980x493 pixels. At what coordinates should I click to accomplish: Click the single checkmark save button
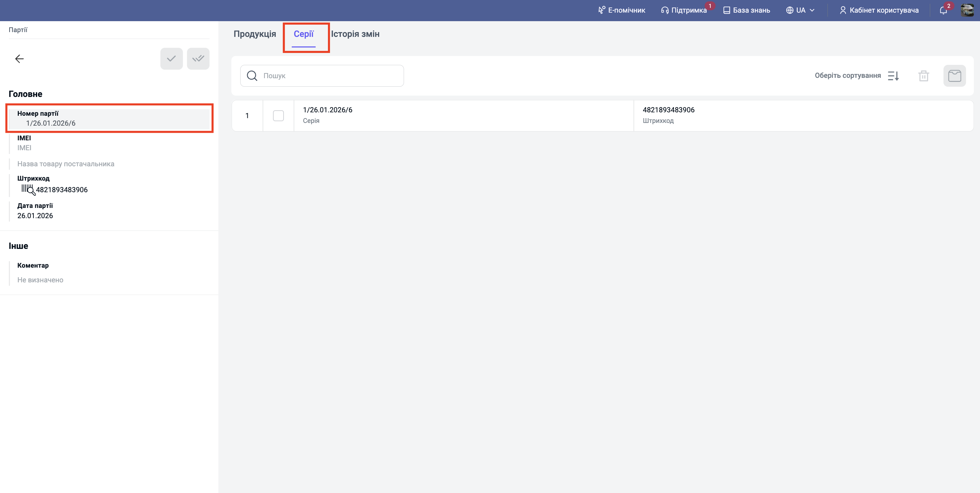pos(171,59)
